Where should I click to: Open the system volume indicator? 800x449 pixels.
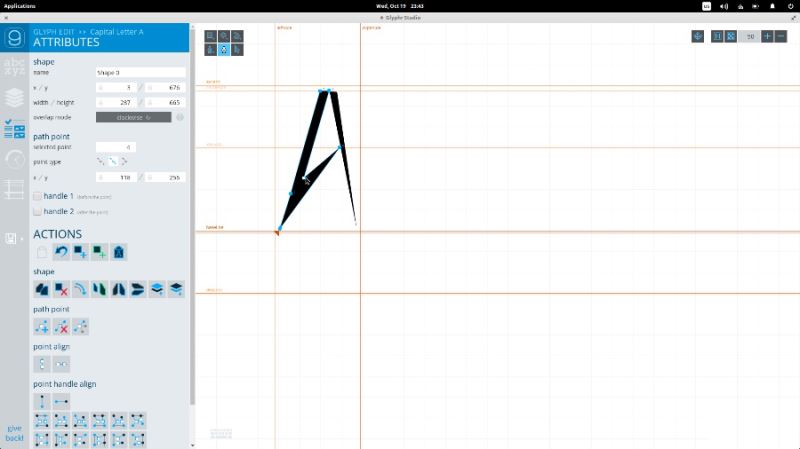(723, 6)
